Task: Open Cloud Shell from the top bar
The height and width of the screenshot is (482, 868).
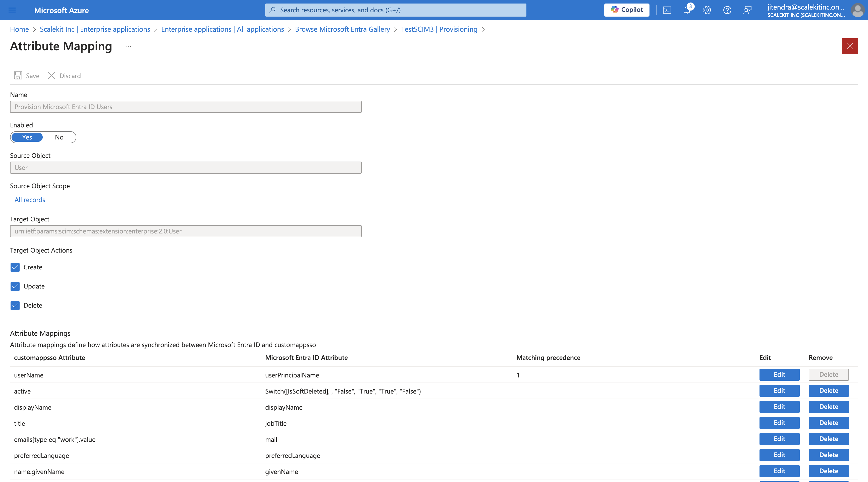Action: (x=667, y=10)
